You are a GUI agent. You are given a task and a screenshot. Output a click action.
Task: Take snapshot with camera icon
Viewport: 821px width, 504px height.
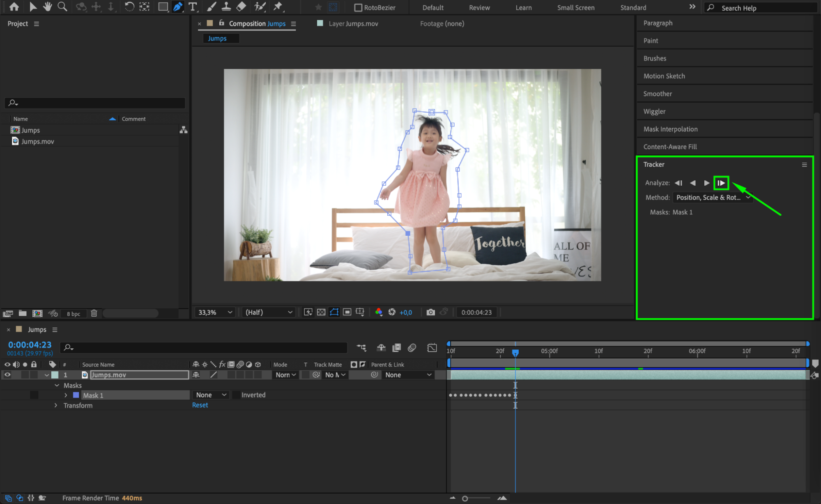(430, 312)
